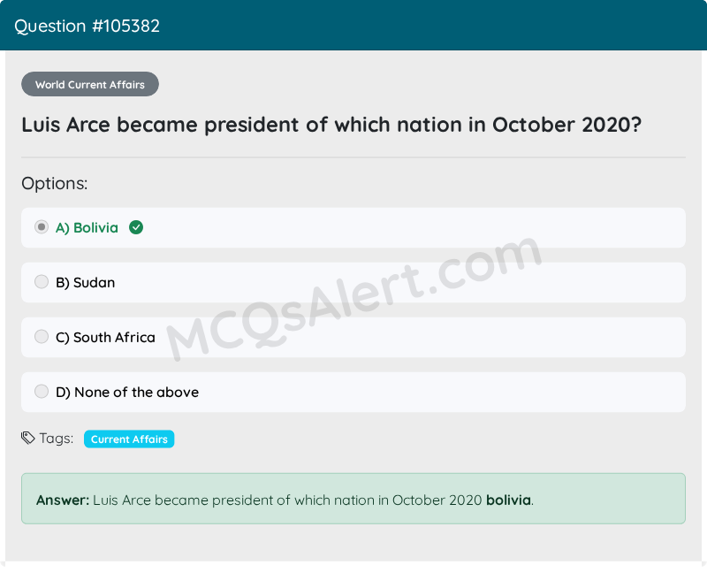Click the answer explanation box
This screenshot has height=588, width=707.
click(353, 498)
